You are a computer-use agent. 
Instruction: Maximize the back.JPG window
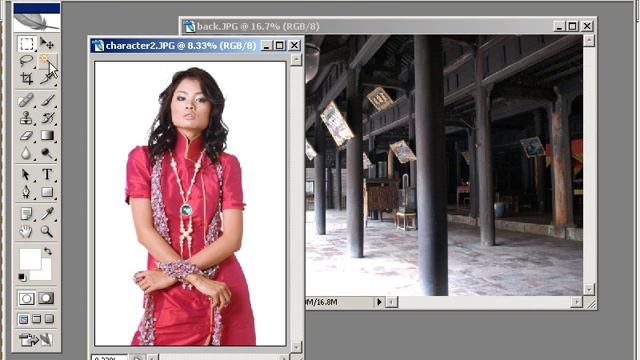click(572, 26)
